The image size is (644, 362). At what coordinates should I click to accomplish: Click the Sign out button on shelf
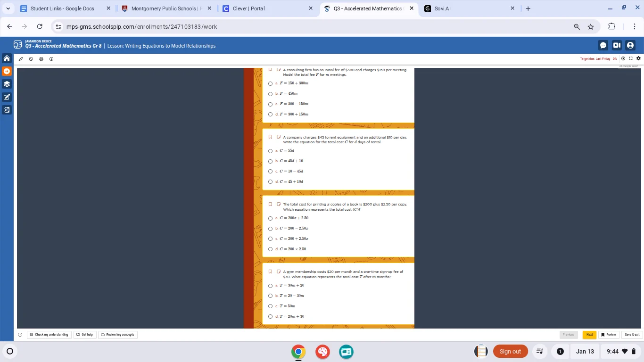510,352
